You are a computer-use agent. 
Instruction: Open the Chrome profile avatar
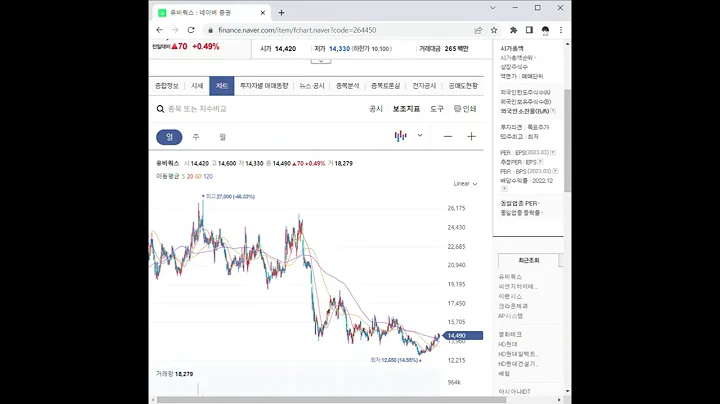[x=545, y=30]
